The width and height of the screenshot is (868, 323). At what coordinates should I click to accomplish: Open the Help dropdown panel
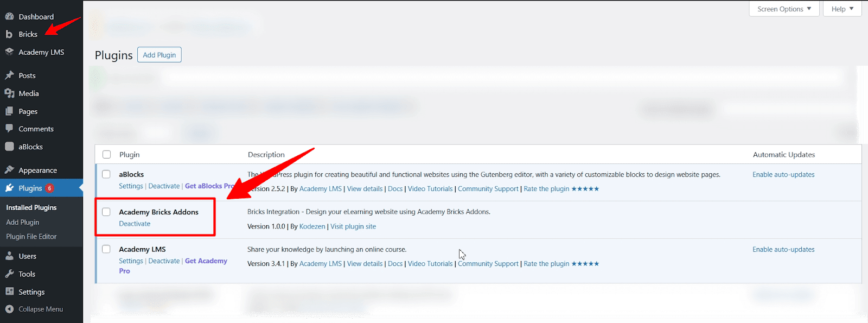click(x=842, y=9)
